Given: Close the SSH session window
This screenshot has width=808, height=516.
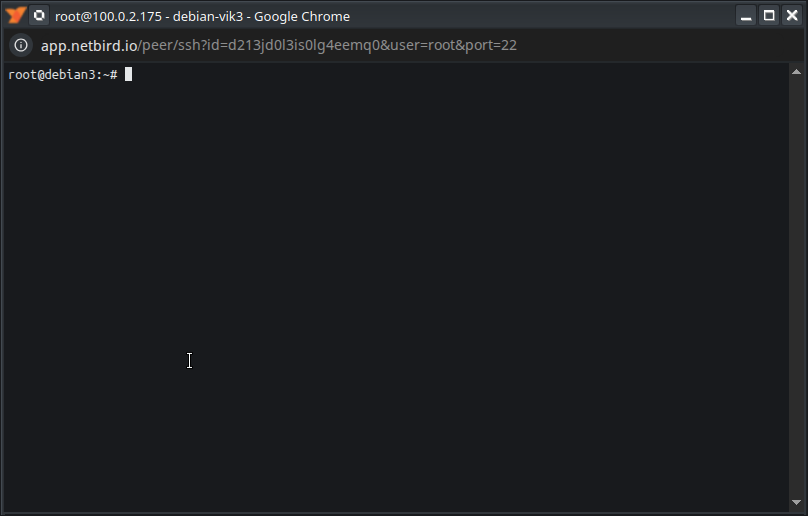Looking at the screenshot, I should click(x=792, y=15).
